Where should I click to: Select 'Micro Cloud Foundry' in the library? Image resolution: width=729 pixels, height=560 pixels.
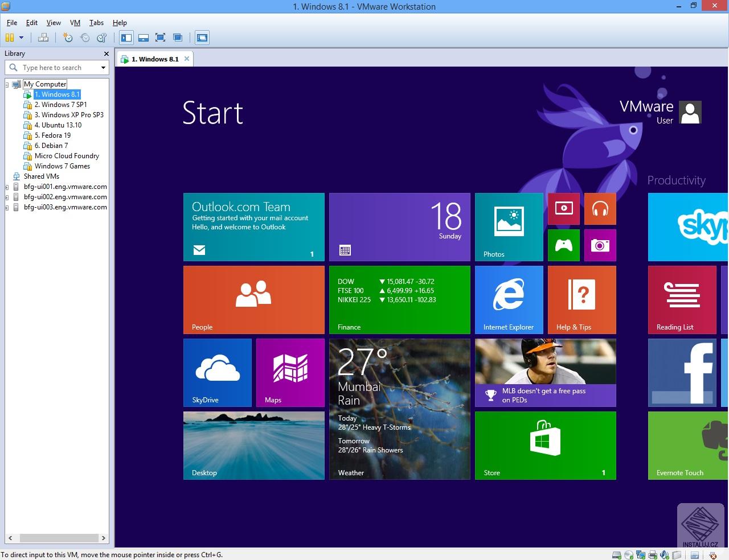click(67, 156)
